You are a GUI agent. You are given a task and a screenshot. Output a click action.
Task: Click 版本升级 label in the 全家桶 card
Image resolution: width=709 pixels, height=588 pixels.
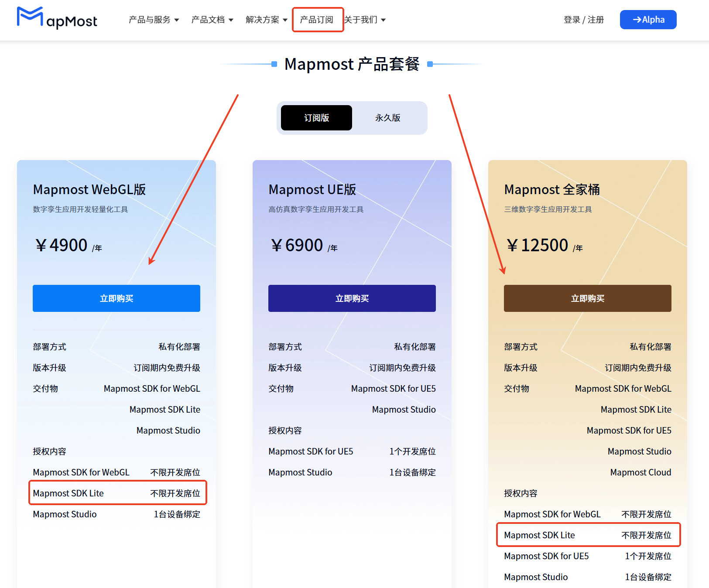521,368
